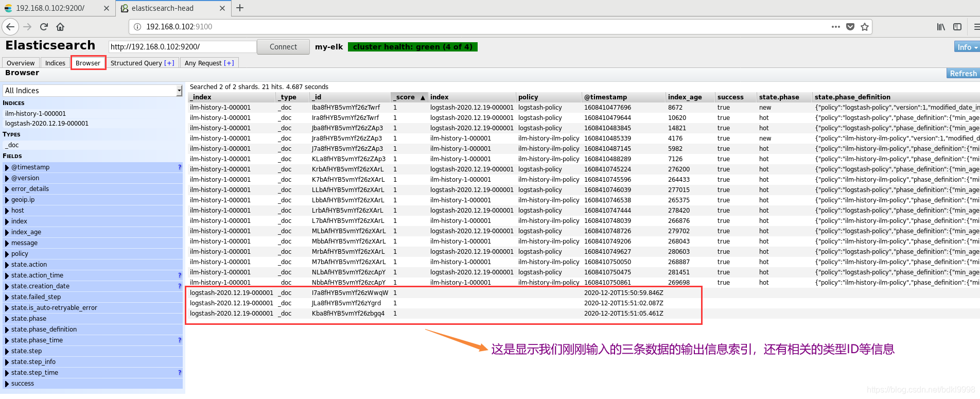Viewport: 980px width, 399px height.
Task: Open the Overview tab
Action: click(21, 63)
